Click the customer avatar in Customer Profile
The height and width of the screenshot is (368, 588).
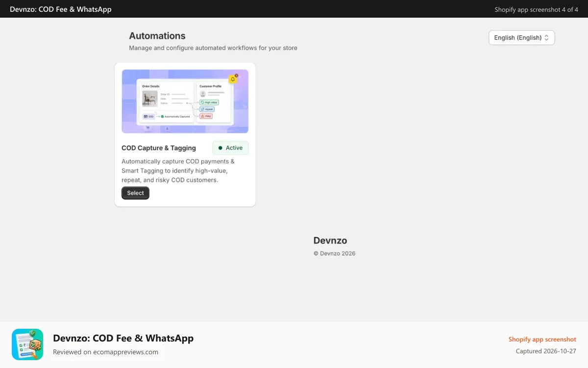coord(203,94)
